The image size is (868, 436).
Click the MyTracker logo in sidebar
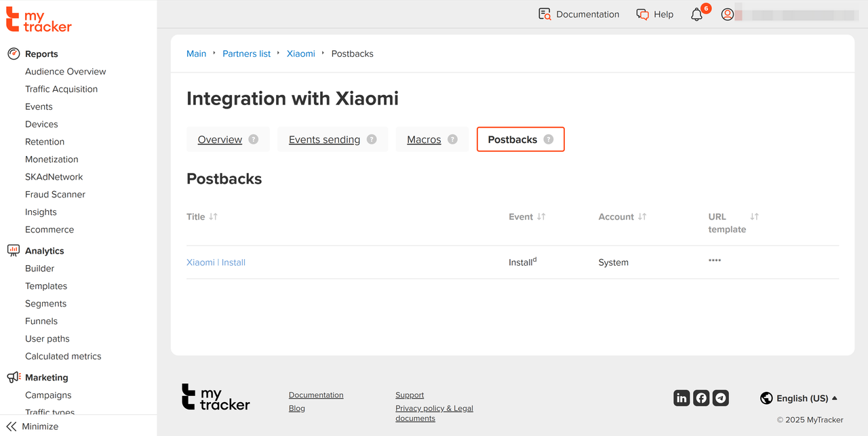pyautogui.click(x=39, y=20)
